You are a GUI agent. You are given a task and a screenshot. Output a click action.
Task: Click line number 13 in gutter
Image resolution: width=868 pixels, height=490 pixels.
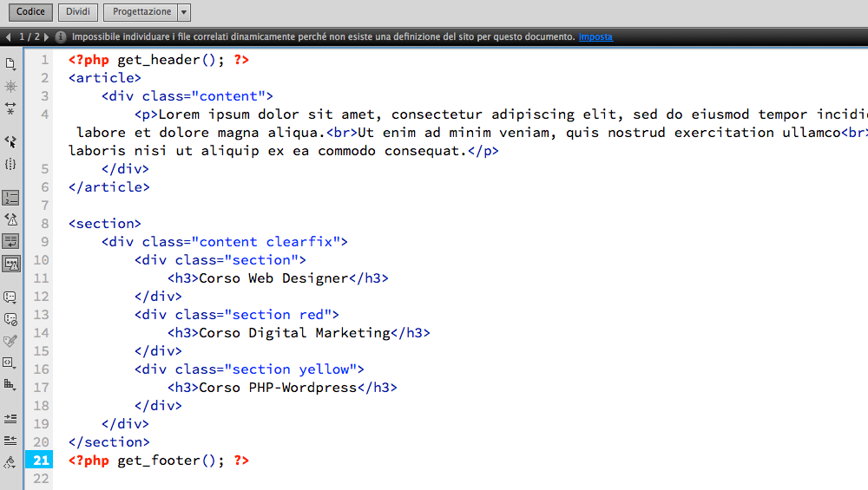pyautogui.click(x=41, y=315)
